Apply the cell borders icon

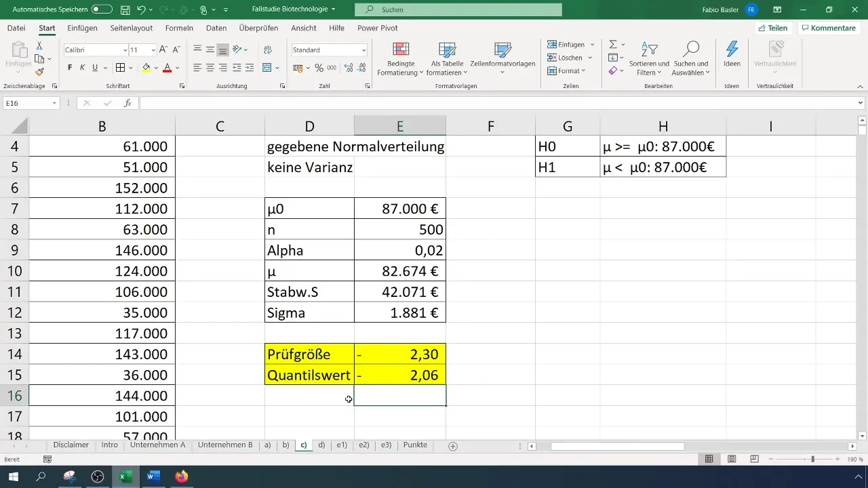121,68
